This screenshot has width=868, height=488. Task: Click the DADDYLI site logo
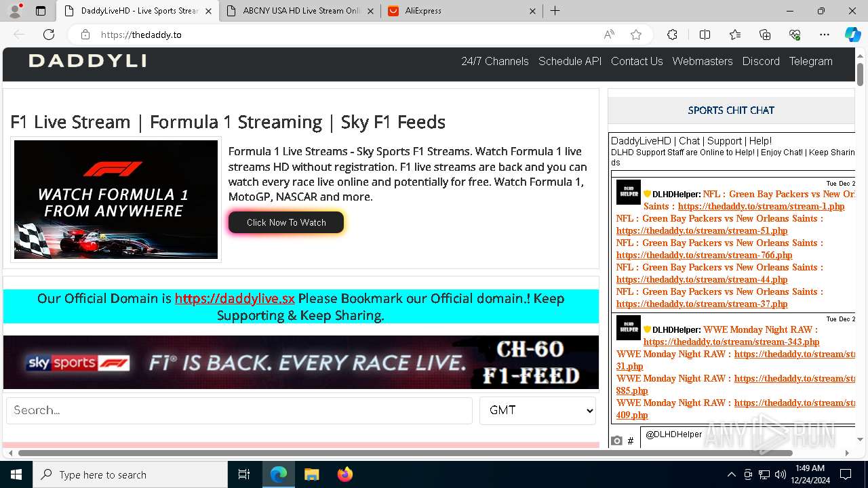tap(87, 61)
